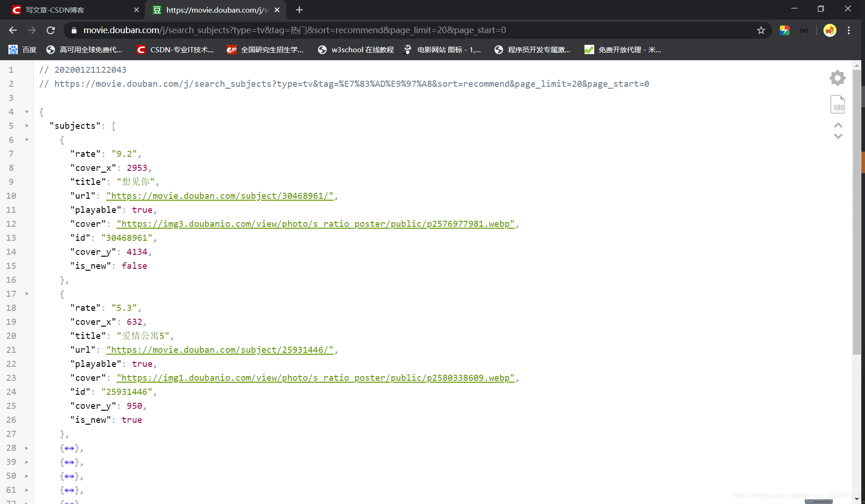Image resolution: width=865 pixels, height=504 pixels.
Task: Collapse the first subject object on line 6
Action: click(27, 140)
